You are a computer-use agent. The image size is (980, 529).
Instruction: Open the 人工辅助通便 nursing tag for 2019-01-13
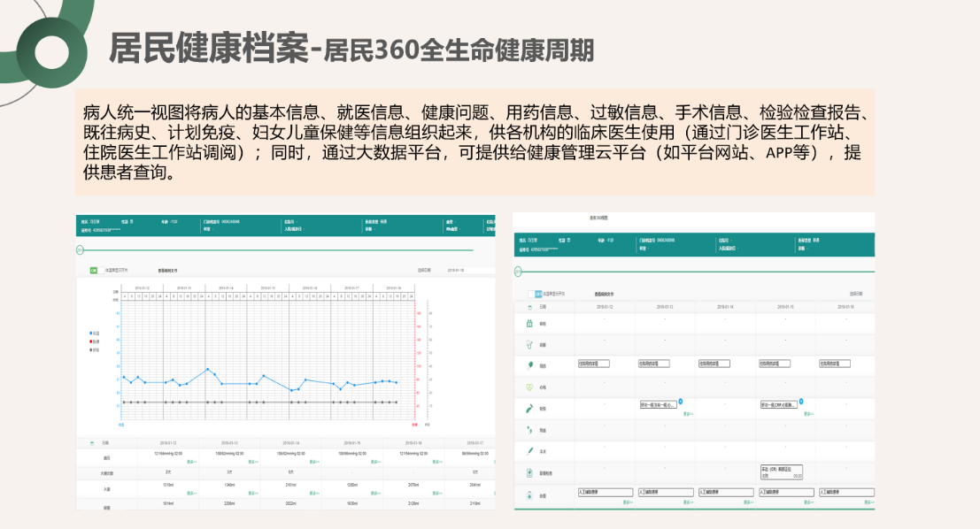(666, 492)
